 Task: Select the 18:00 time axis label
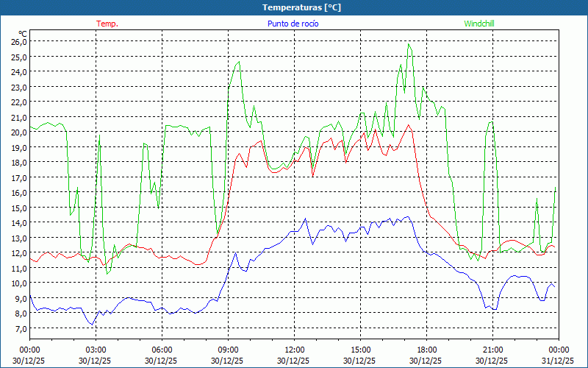click(427, 350)
